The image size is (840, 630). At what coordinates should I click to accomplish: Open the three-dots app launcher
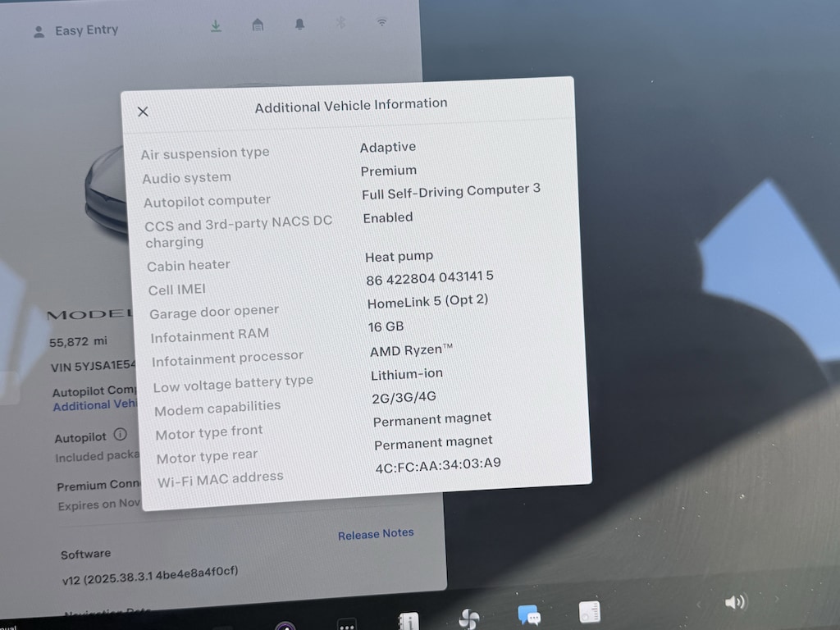347,623
